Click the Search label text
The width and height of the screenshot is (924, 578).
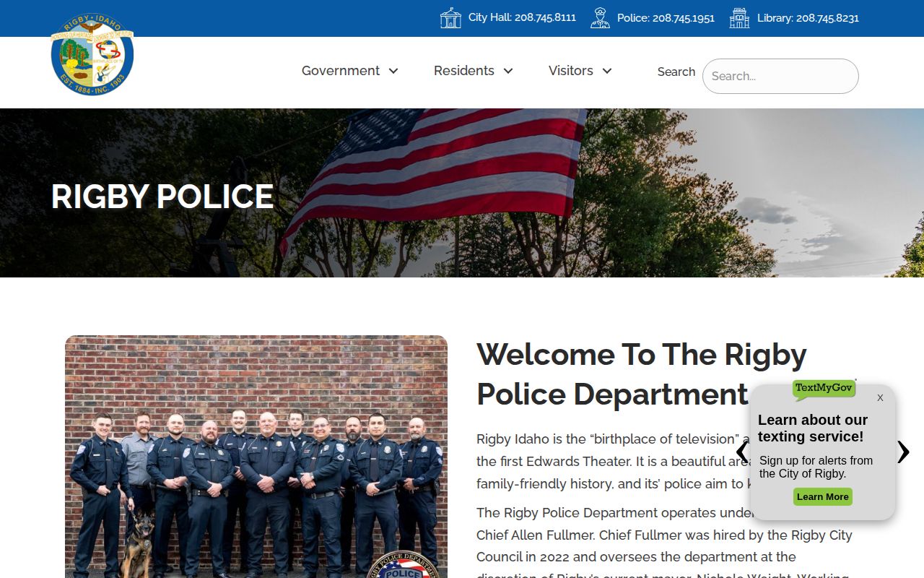(x=676, y=72)
